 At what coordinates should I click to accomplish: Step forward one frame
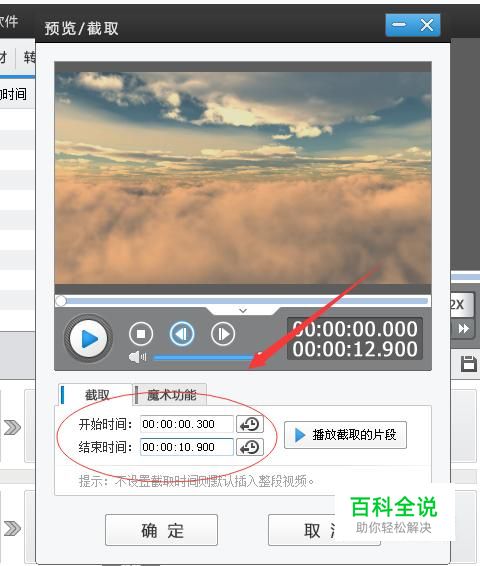223,334
